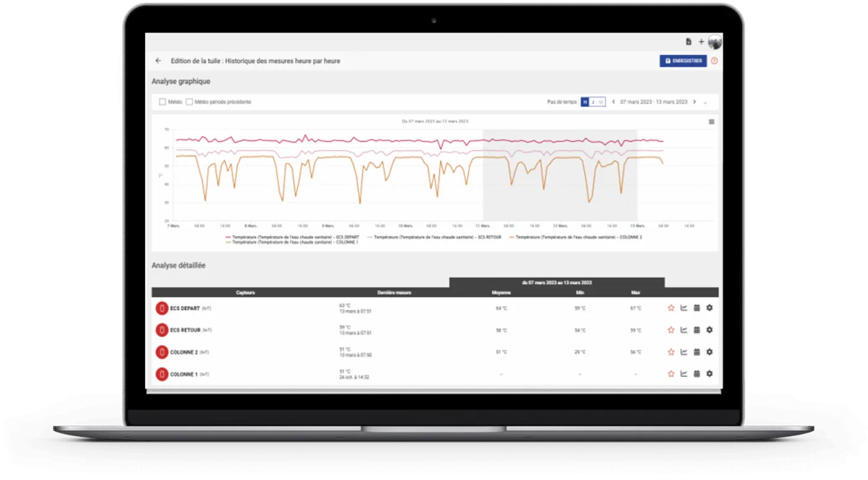This screenshot has width=868, height=480.
Task: Open chart icon for ECS RETOUR row
Action: tap(684, 330)
